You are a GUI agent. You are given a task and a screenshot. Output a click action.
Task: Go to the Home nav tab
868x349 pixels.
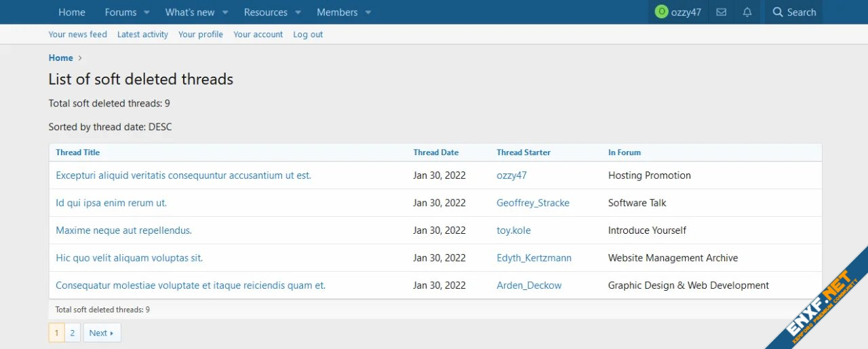[x=72, y=12]
